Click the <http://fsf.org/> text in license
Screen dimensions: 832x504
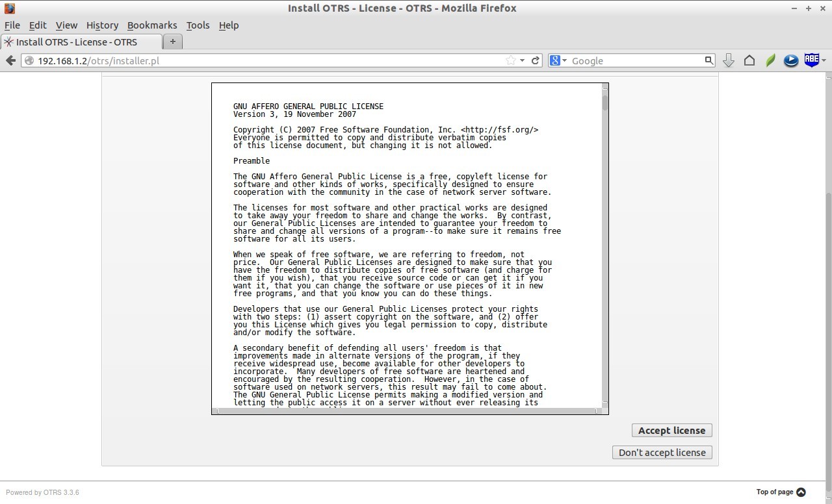[x=500, y=130]
